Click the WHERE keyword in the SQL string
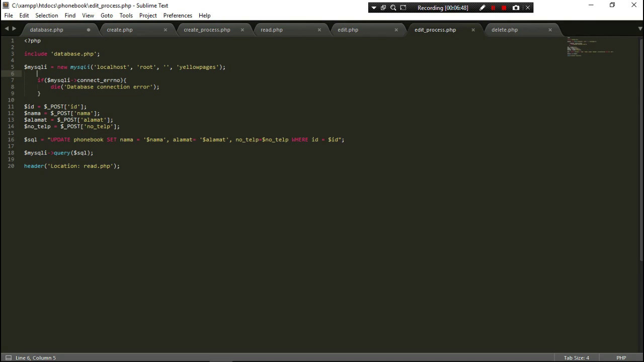 pos(300,139)
